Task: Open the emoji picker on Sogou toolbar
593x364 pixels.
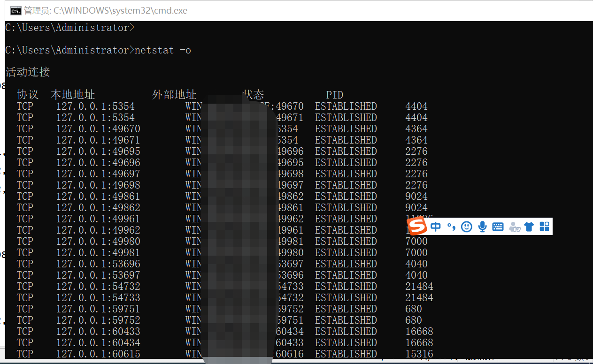Action: click(x=466, y=227)
